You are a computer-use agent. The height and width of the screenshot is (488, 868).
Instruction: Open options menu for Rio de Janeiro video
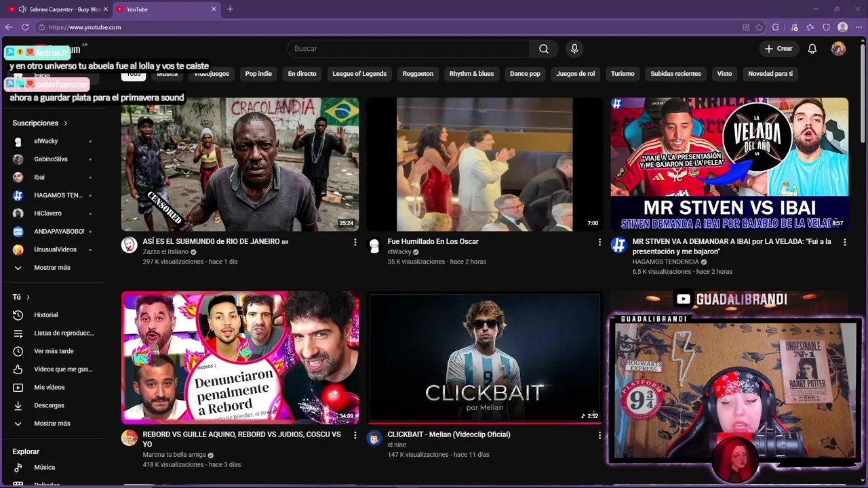click(355, 242)
